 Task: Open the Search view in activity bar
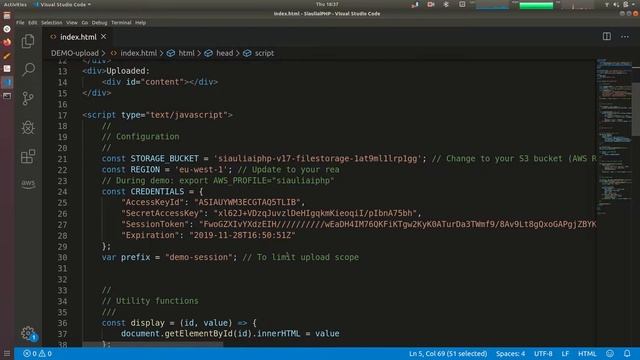tap(28, 69)
